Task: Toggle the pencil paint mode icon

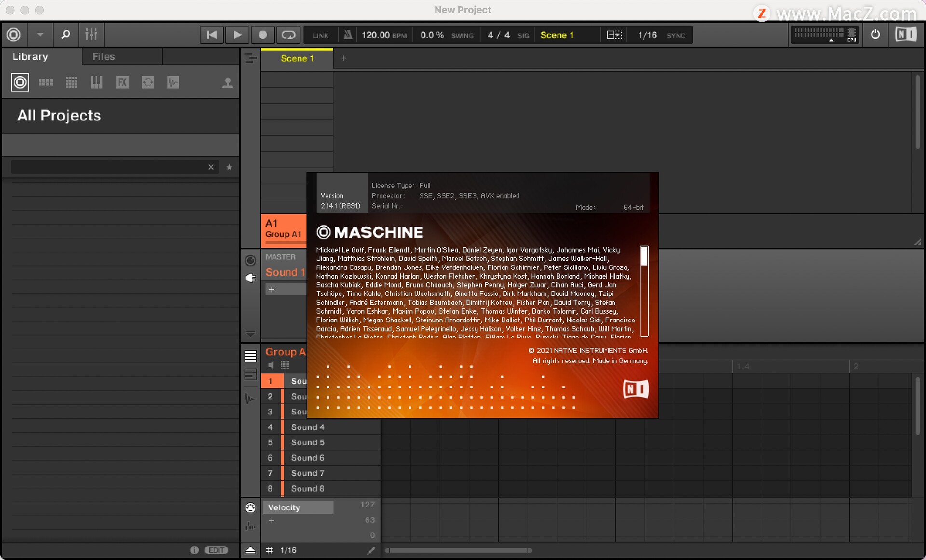Action: 371,550
